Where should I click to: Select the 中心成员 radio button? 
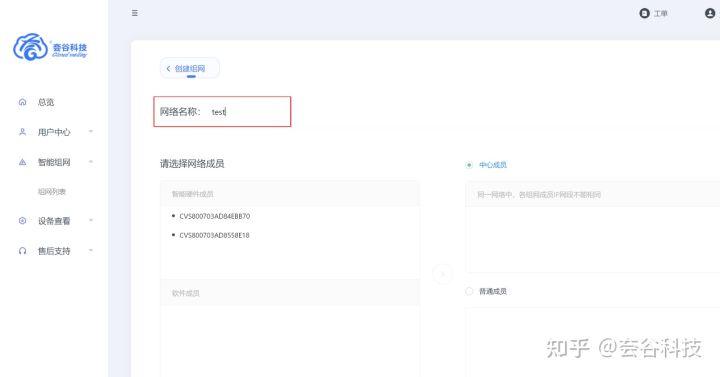click(469, 165)
